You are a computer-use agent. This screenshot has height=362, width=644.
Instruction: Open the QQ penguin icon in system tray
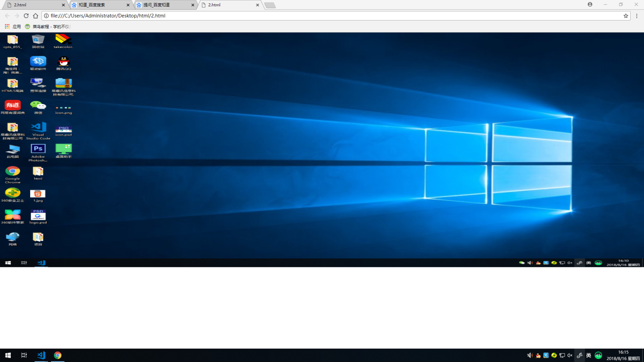[538, 355]
